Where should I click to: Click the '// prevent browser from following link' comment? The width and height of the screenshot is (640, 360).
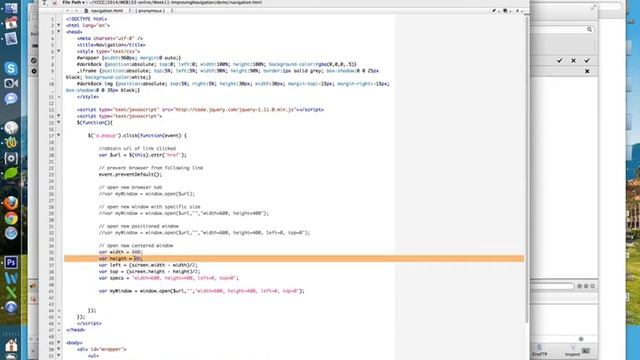pos(151,168)
